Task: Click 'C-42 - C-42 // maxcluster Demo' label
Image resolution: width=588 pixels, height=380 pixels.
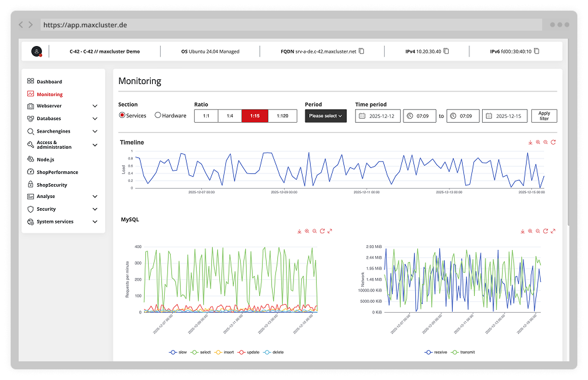Action: pyautogui.click(x=105, y=51)
